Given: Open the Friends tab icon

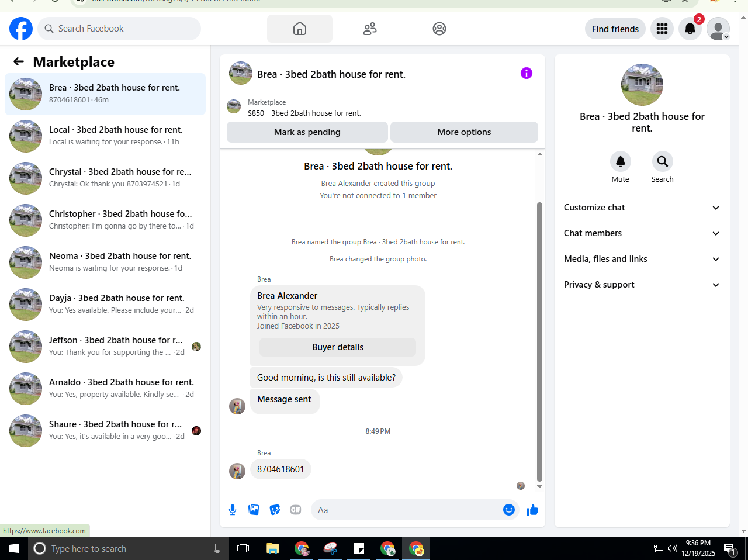Looking at the screenshot, I should [x=370, y=29].
